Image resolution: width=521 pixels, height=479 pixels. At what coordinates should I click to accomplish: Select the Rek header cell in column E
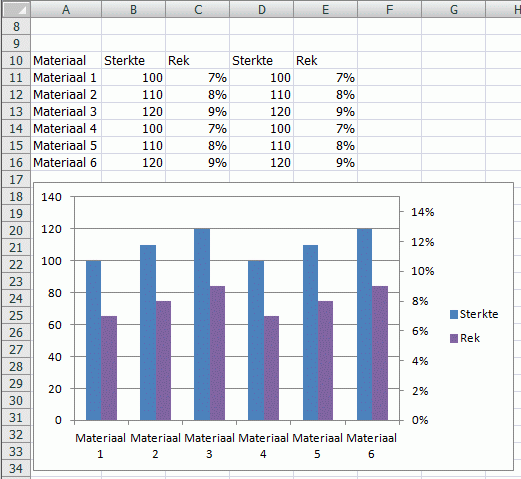click(x=325, y=61)
